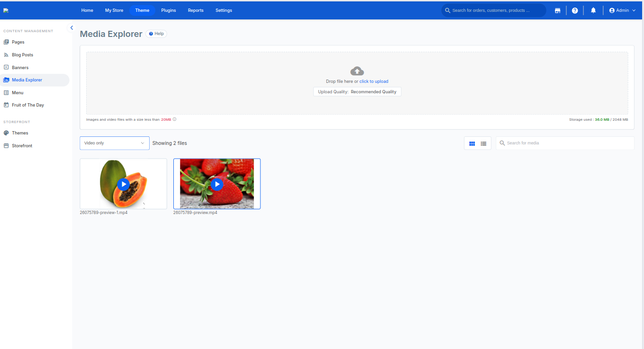This screenshot has height=349, width=644.
Task: Click the file name 26075789-preview.mp4
Action: (195, 213)
